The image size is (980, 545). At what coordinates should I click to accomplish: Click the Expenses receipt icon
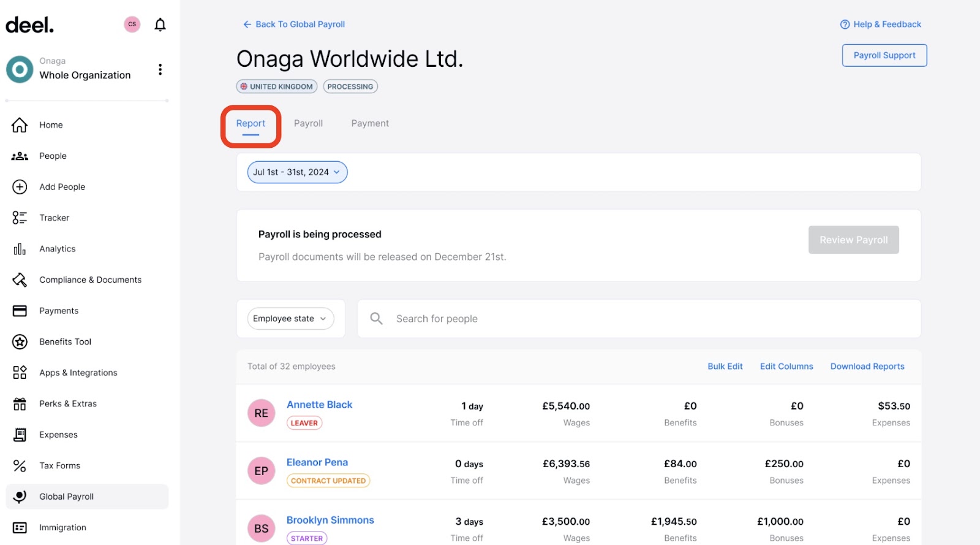tap(20, 435)
